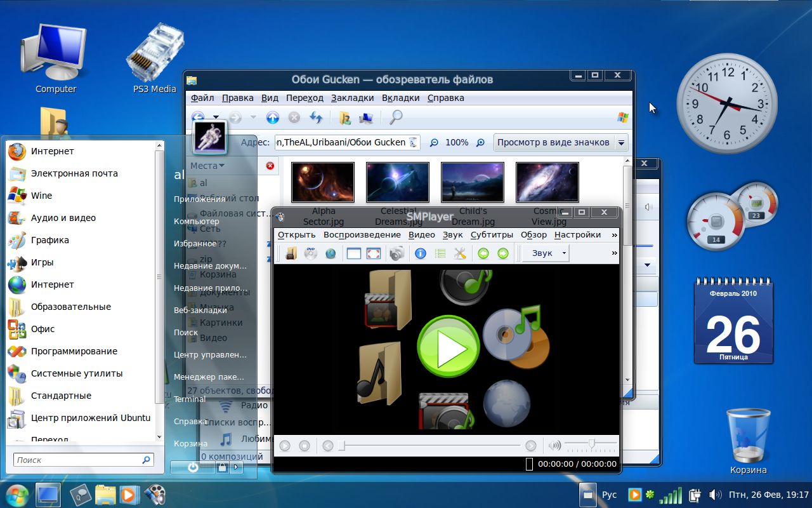The image size is (812, 508).
Task: Expand shutdown options arrow in start menu
Action: coord(237,467)
